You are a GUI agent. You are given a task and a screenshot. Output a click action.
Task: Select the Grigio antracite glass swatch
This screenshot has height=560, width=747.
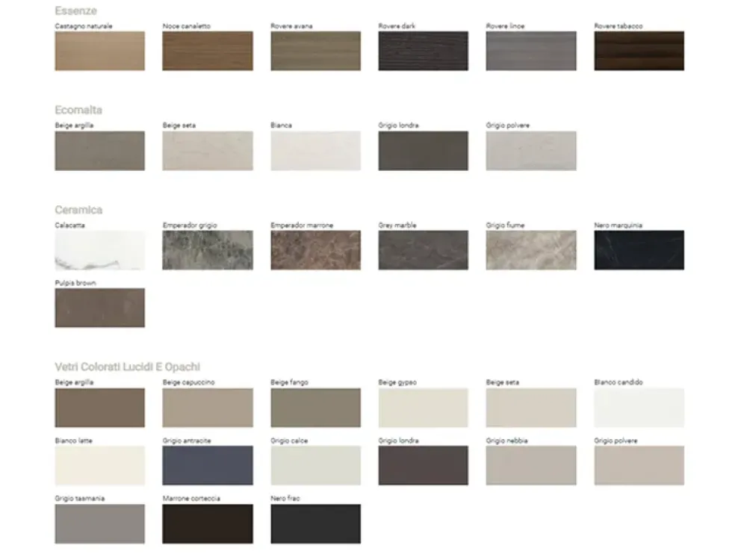[x=208, y=465]
